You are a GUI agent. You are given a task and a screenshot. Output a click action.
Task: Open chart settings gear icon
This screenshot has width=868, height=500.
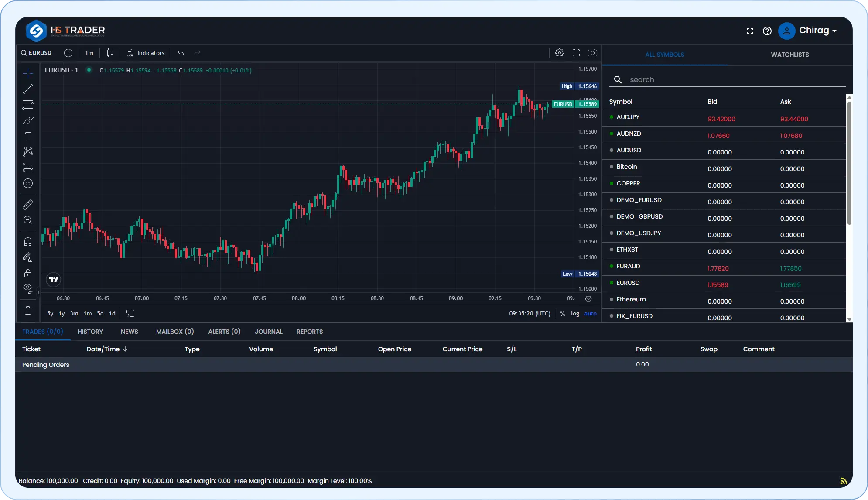[x=559, y=53]
